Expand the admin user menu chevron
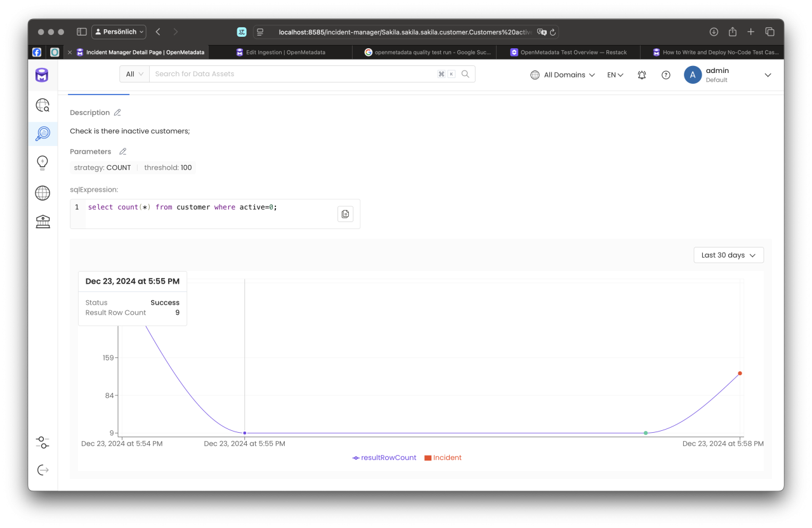The image size is (812, 528). [768, 75]
